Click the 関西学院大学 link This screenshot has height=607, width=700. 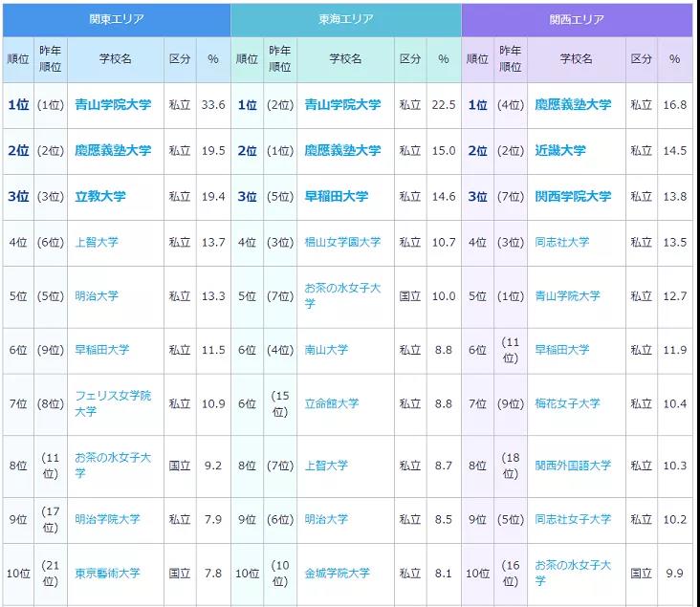[x=573, y=196]
